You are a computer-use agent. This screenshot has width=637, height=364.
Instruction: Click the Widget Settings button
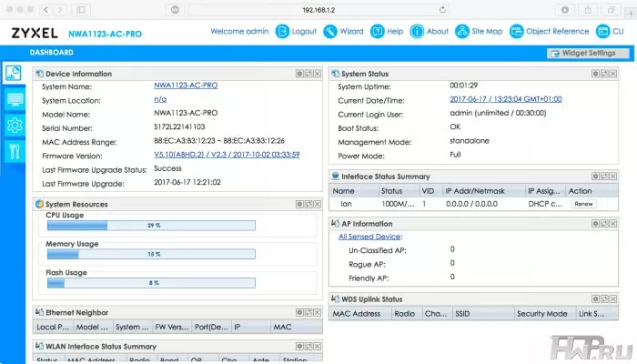[588, 53]
